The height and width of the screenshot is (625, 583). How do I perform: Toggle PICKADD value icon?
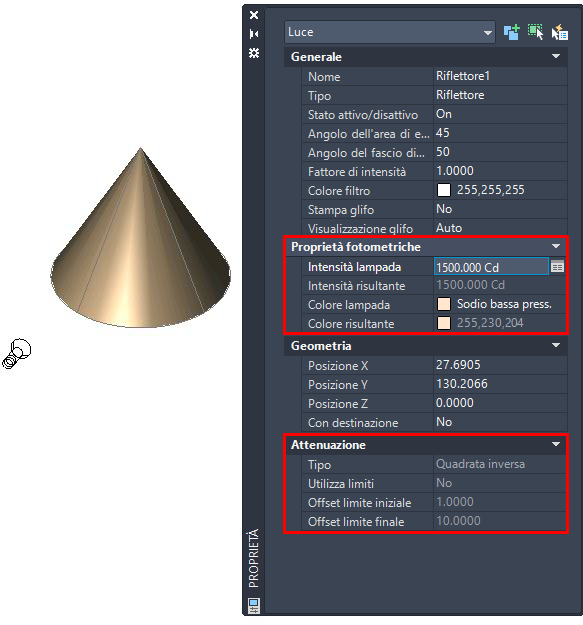[512, 32]
